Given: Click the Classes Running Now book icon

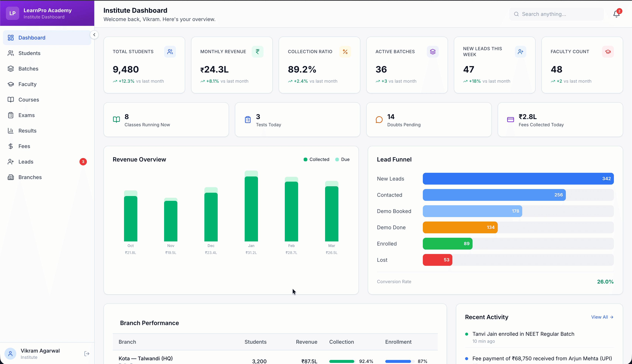Looking at the screenshot, I should pos(116,120).
